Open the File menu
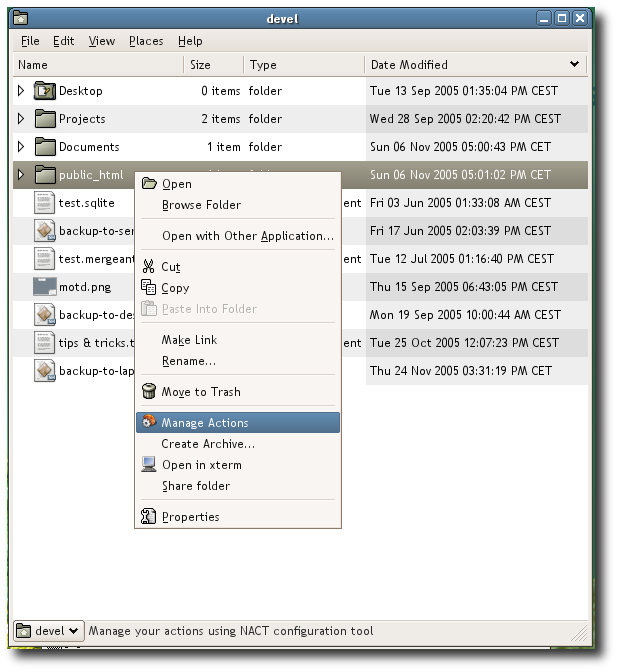 pos(30,41)
